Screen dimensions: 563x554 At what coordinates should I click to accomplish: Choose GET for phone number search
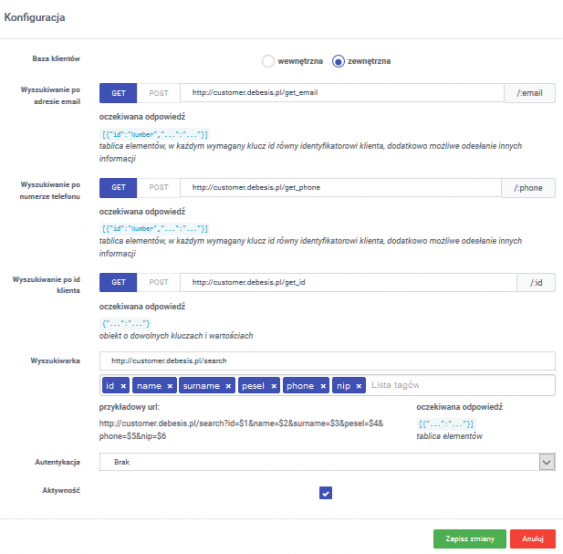[118, 188]
